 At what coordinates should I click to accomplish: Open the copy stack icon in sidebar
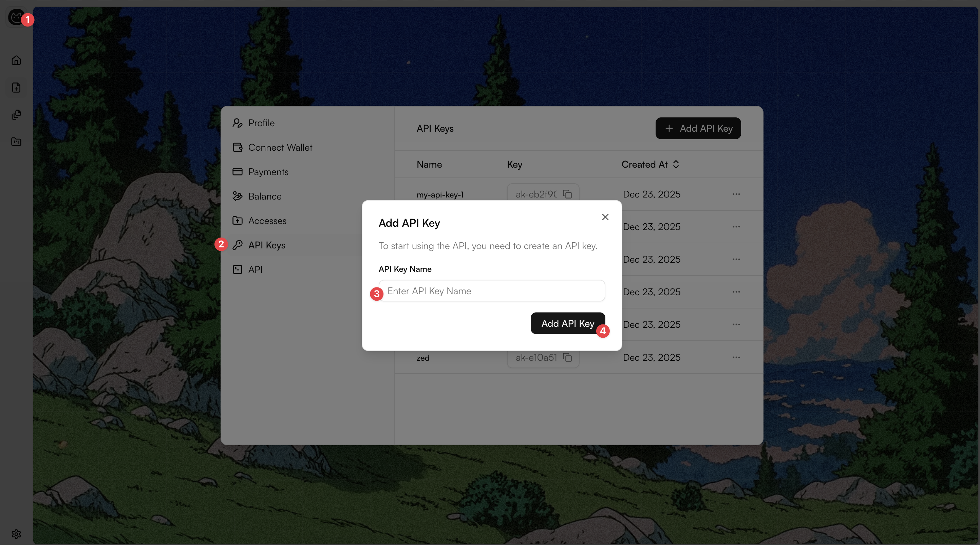(16, 115)
